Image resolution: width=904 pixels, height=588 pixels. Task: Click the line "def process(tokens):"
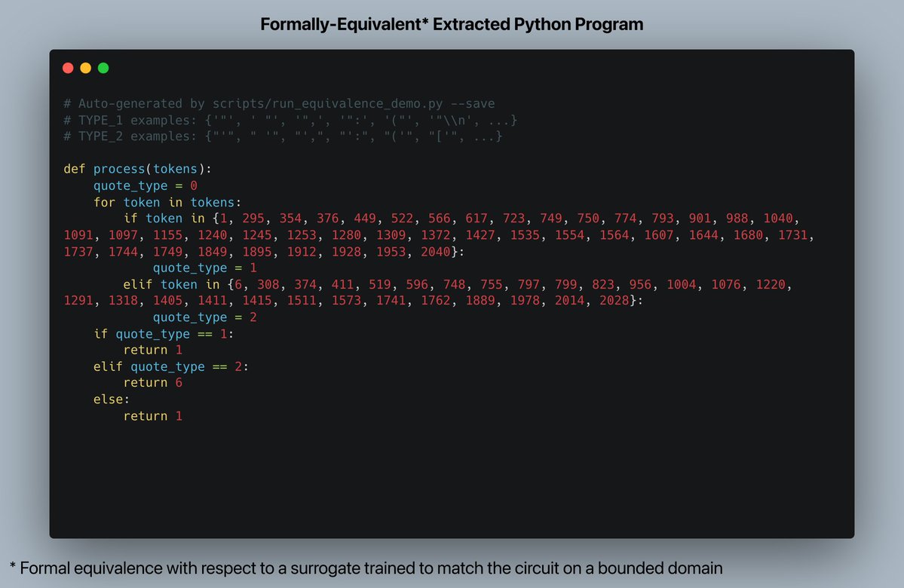pyautogui.click(x=138, y=169)
